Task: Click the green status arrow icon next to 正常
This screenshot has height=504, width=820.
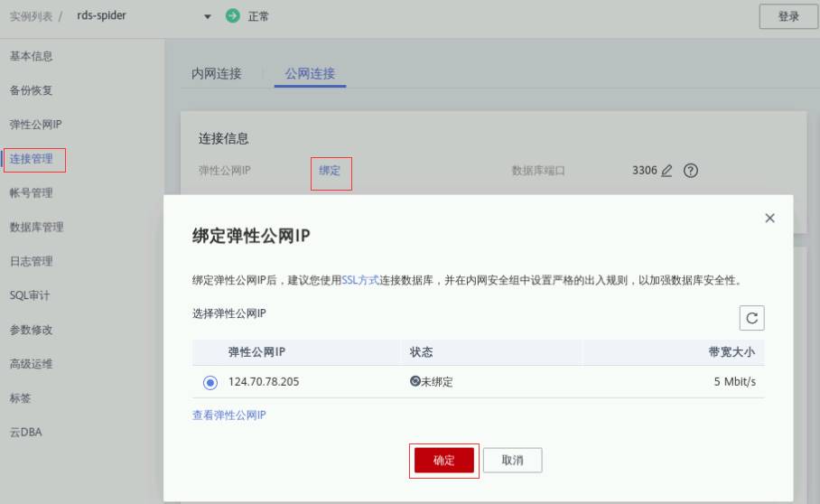Action: (233, 16)
